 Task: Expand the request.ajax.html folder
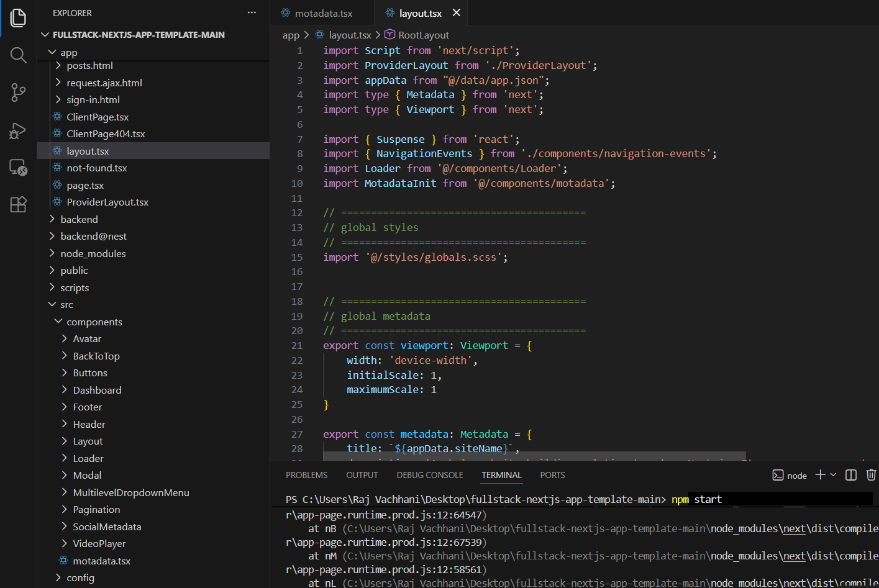pyautogui.click(x=58, y=83)
